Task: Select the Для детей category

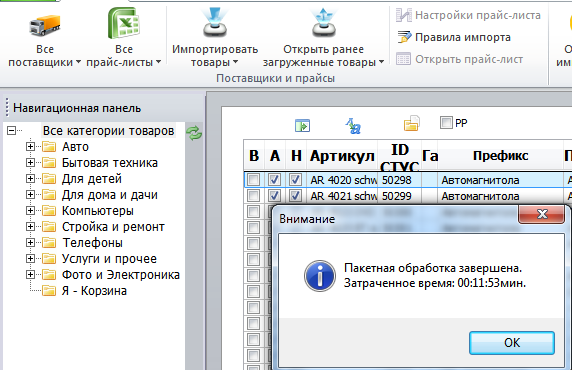Action: (x=92, y=179)
